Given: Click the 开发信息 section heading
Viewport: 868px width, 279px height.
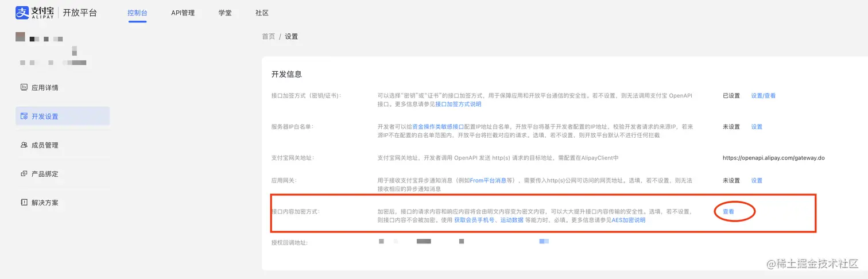Looking at the screenshot, I should point(286,74).
